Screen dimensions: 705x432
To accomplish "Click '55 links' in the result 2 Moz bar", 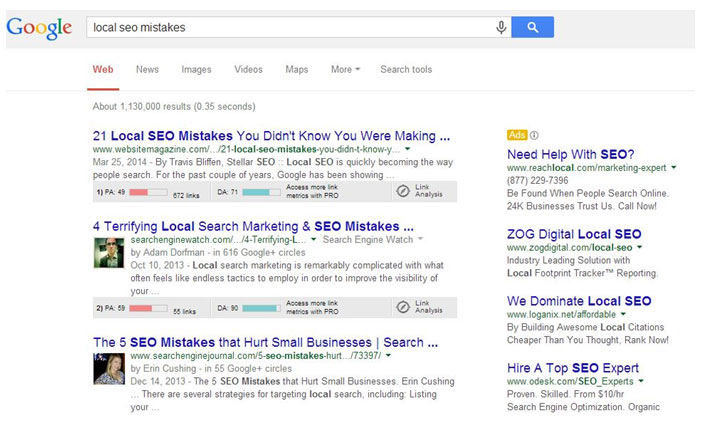I will (184, 312).
